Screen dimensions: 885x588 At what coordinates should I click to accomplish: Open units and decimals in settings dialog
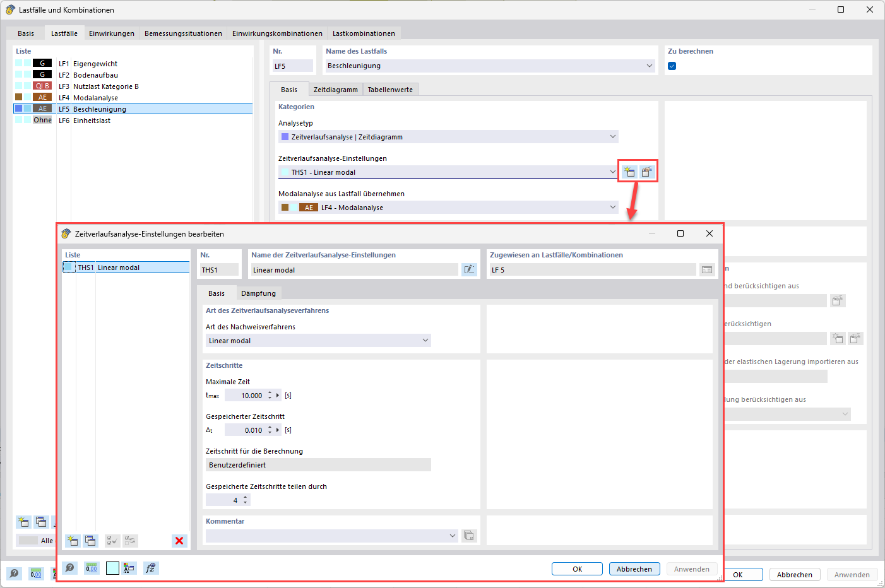click(x=92, y=568)
